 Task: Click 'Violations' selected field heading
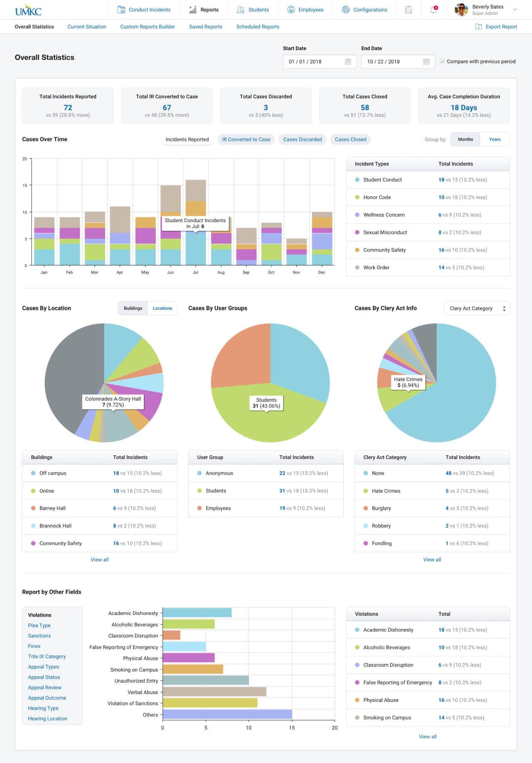[39, 615]
